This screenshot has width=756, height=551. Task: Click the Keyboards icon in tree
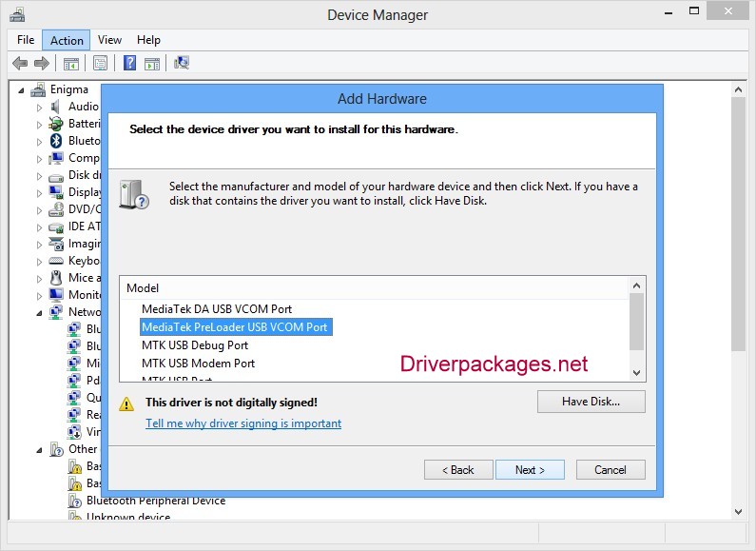tap(56, 261)
